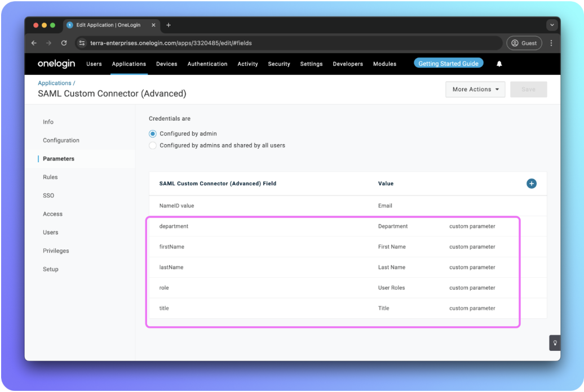Expand the tab search chevron

tap(552, 25)
